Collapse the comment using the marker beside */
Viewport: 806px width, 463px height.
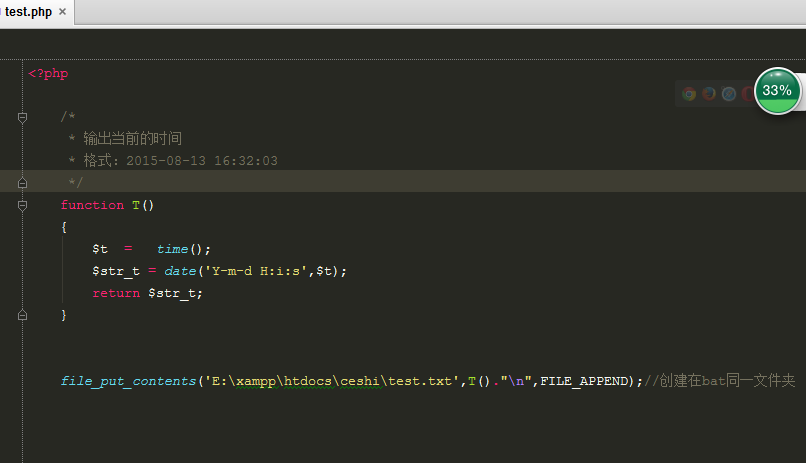22,182
